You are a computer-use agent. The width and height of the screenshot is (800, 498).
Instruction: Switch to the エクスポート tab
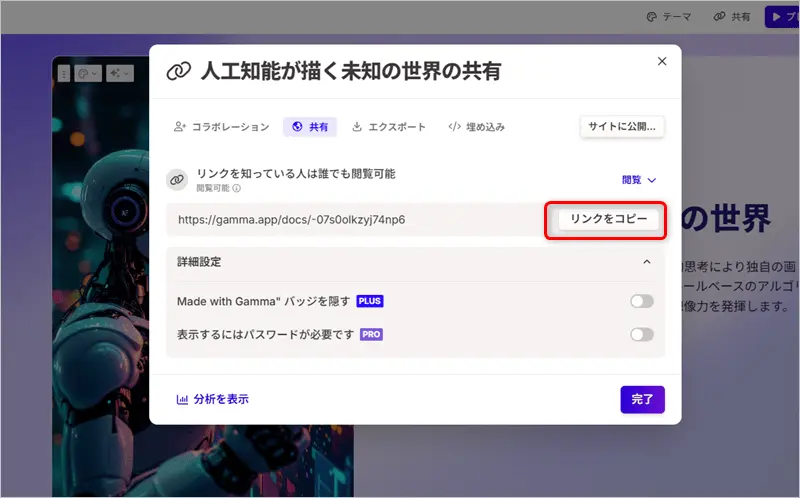(389, 127)
